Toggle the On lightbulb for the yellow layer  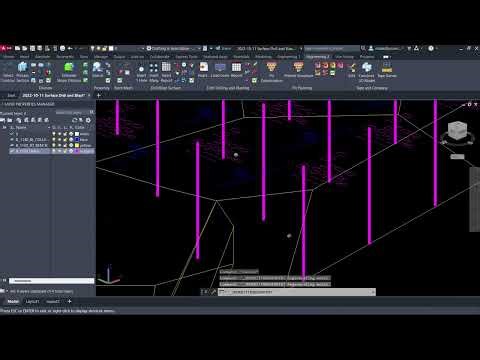click(54, 145)
